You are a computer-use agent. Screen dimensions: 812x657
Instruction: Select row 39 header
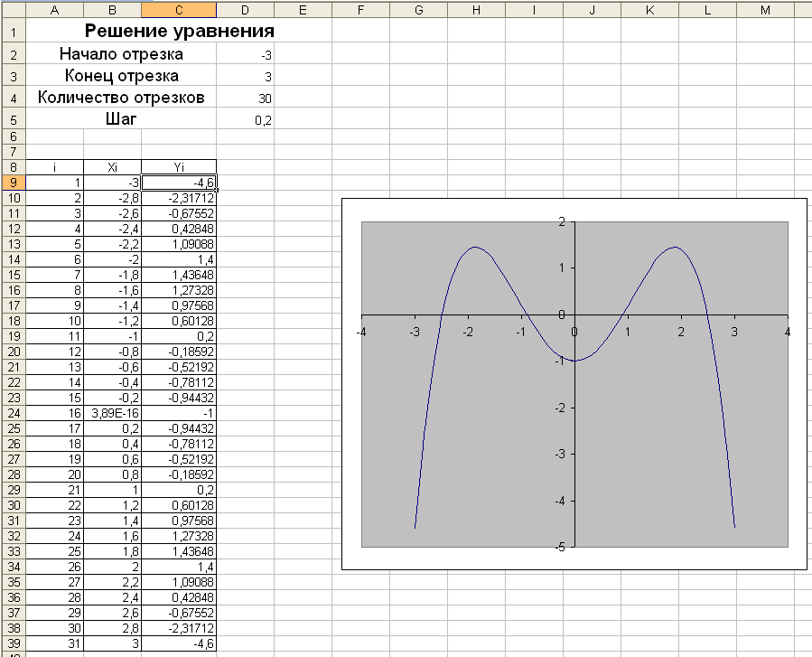(x=14, y=643)
